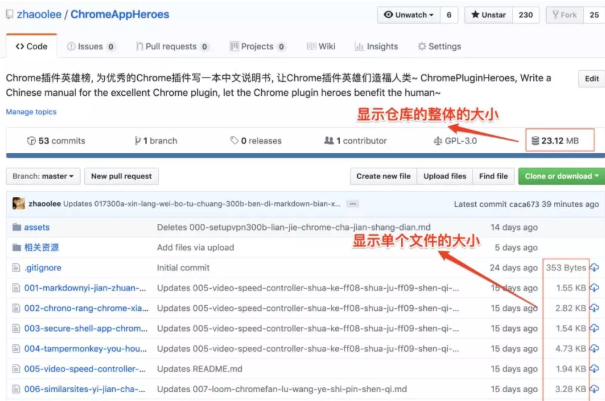This screenshot has height=401, width=605.
Task: Open the 230 stargazers count
Action: tap(526, 15)
